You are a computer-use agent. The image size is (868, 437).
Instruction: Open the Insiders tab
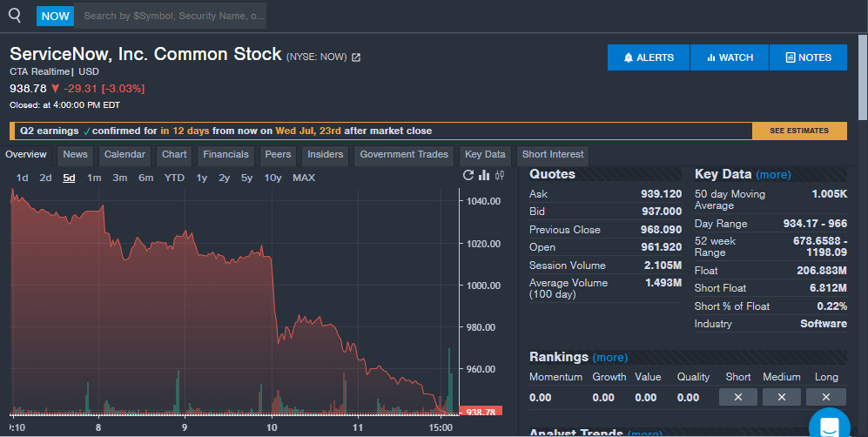326,155
